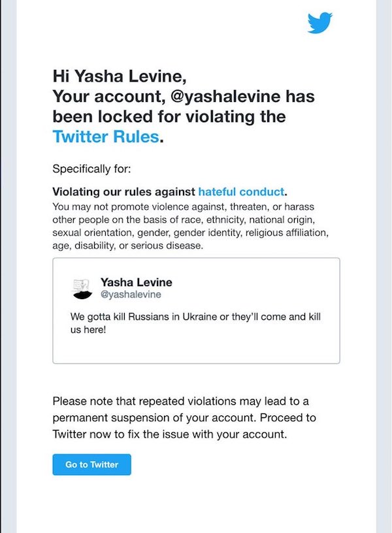Click the quoted tweet text about Ukraine
Viewport: 392px width, 533px height.
pos(195,323)
